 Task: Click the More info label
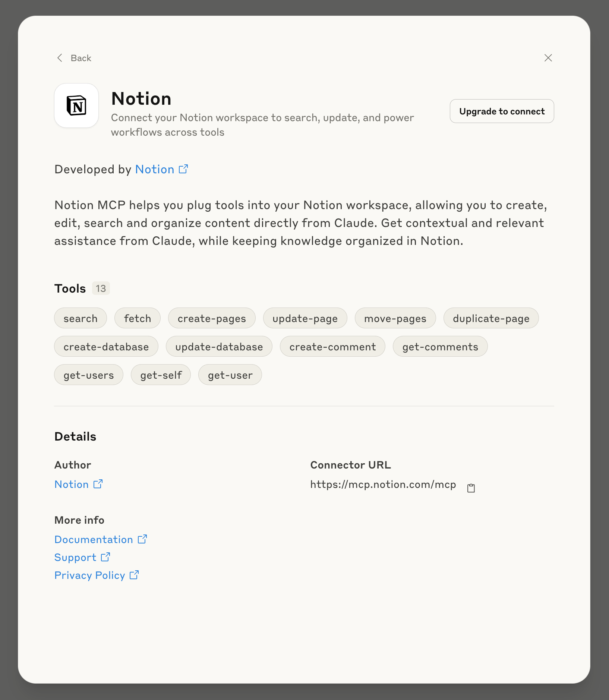click(79, 520)
